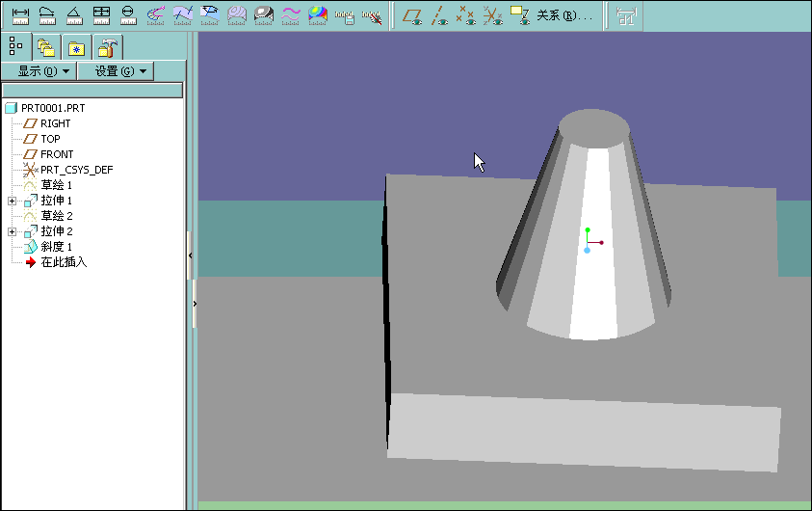The width and height of the screenshot is (812, 511).
Task: Select the 斜度 1 draft feature
Action: (x=56, y=247)
